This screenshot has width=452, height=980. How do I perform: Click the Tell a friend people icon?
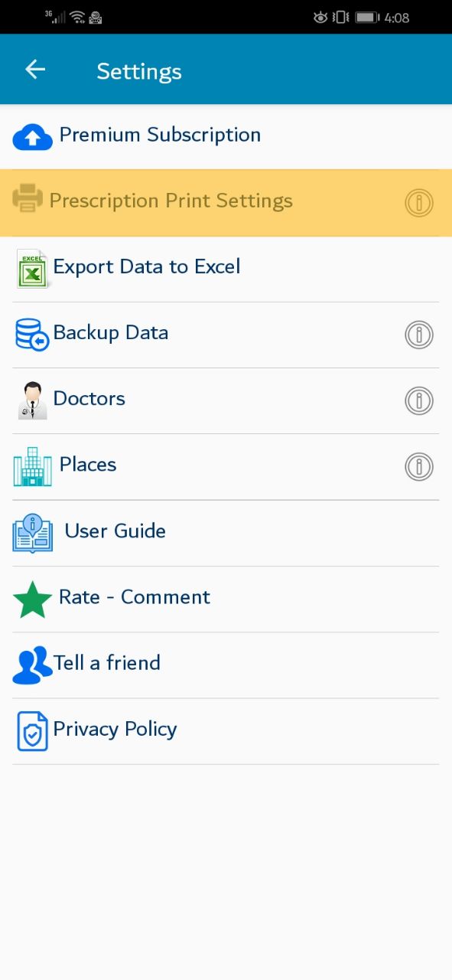click(x=32, y=665)
